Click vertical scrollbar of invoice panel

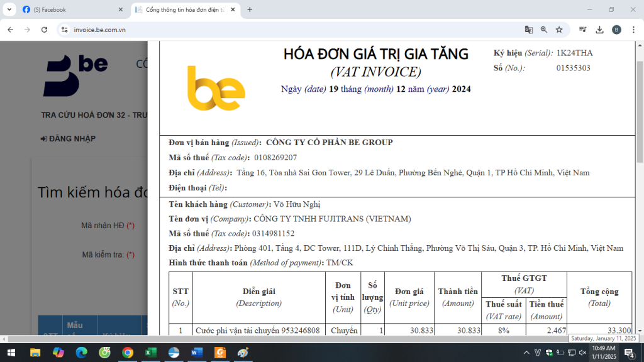[x=640, y=111]
